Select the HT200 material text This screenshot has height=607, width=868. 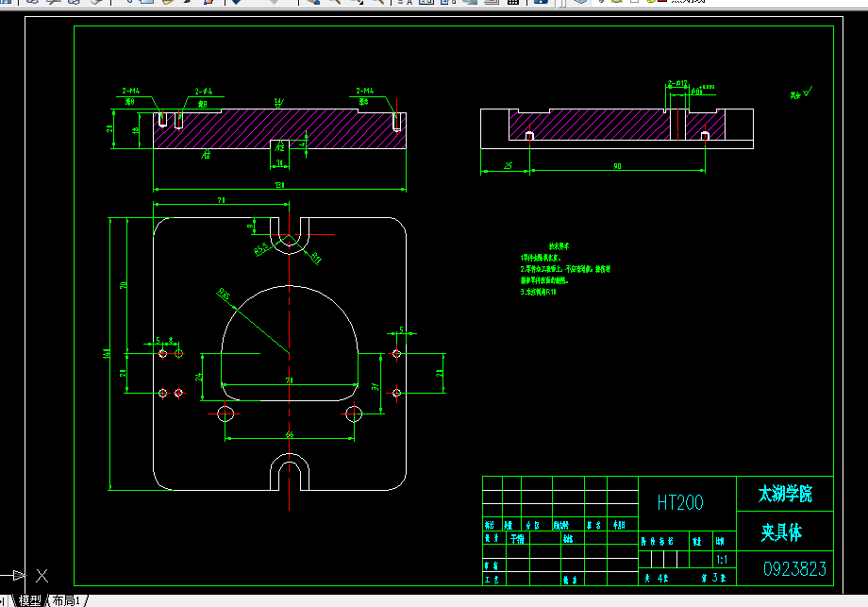tap(680, 503)
